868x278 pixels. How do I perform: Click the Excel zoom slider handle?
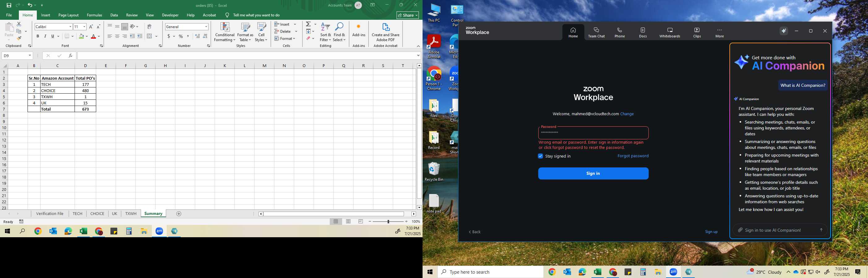point(388,221)
